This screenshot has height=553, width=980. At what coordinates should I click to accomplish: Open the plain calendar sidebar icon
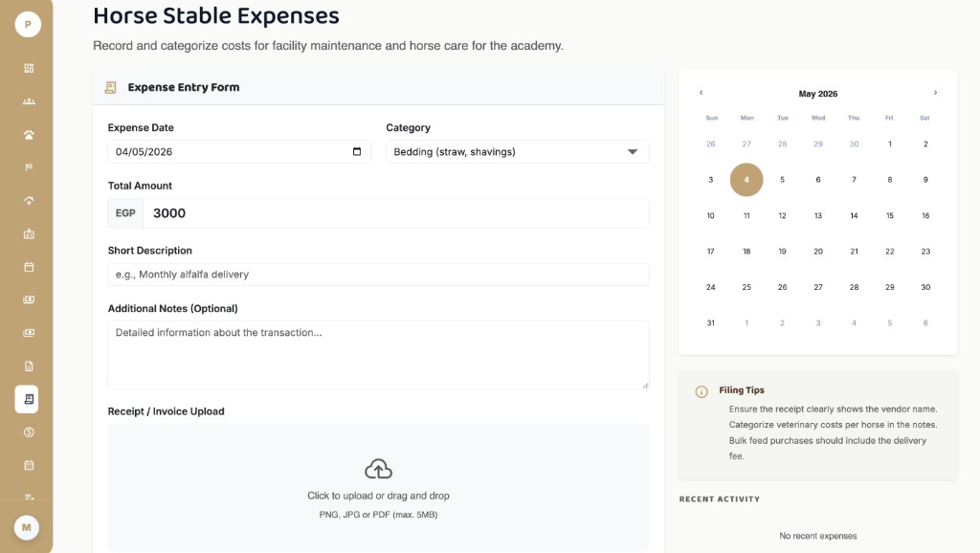[29, 267]
